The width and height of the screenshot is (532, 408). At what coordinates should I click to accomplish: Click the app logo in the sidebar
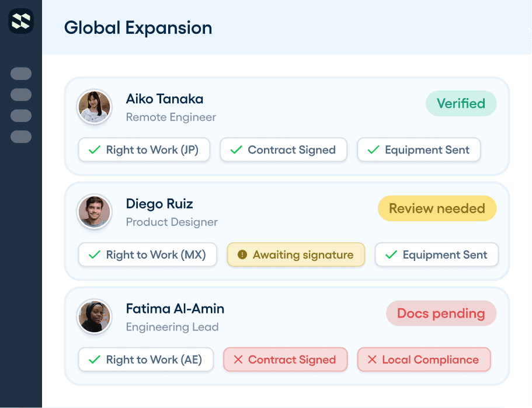click(x=21, y=21)
